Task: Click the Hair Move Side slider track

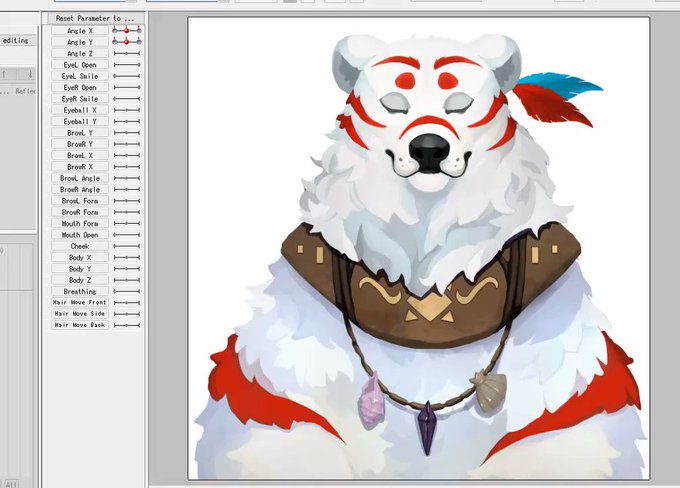Action: tap(127, 314)
